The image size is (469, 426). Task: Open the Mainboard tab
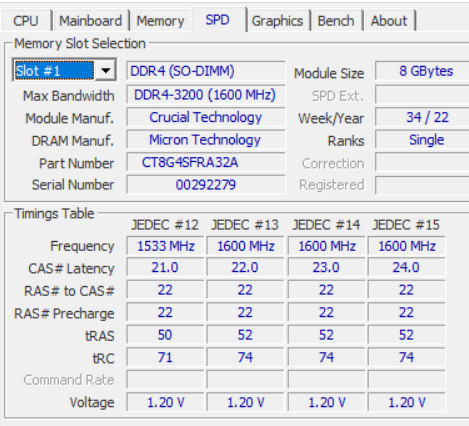pos(90,21)
